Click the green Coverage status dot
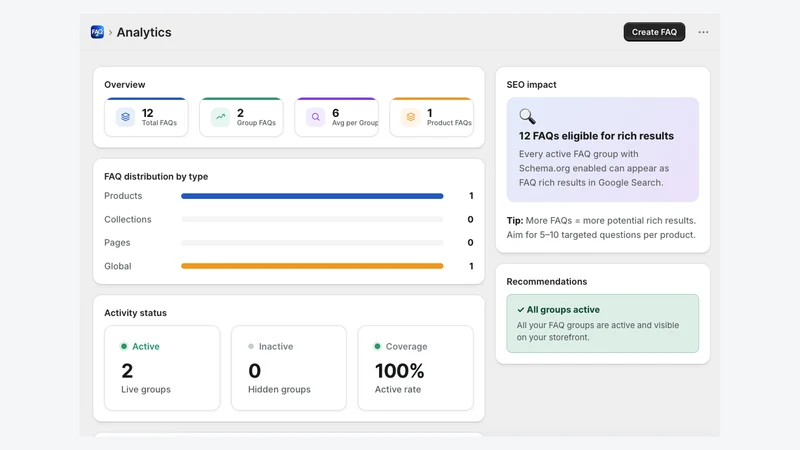This screenshot has width=800, height=450. click(x=377, y=346)
